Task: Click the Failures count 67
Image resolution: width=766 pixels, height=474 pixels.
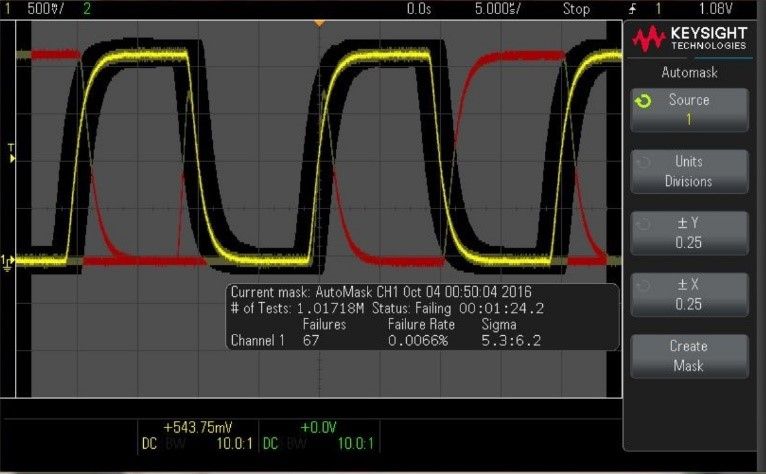Action: click(311, 341)
